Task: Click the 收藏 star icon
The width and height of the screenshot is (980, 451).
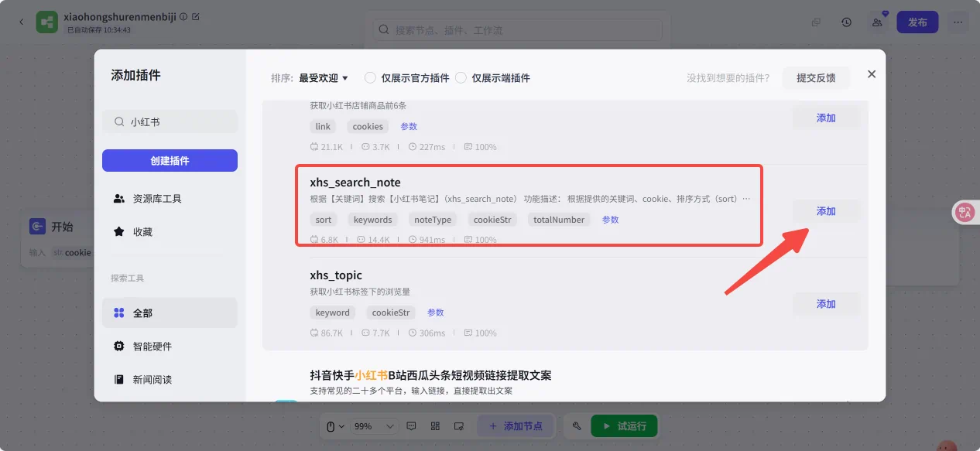Action: pyautogui.click(x=119, y=232)
